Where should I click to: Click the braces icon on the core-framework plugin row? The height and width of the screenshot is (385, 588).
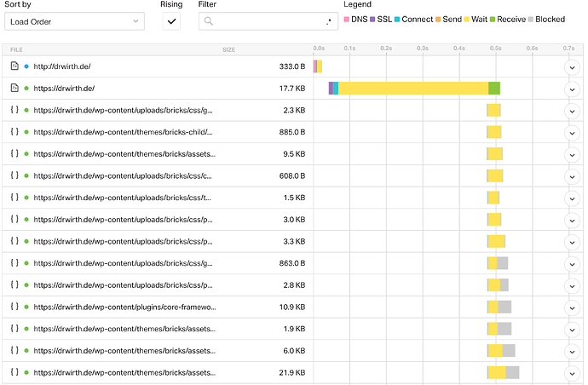(14, 307)
